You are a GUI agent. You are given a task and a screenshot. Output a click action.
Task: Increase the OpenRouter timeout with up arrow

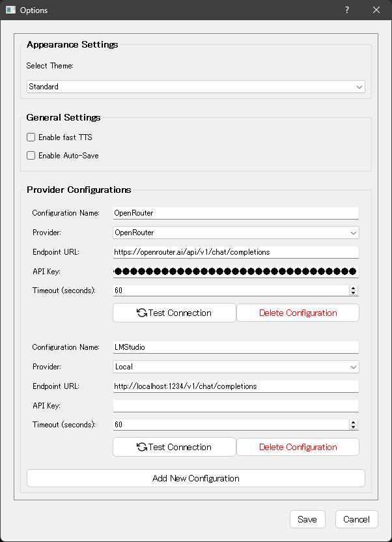pyautogui.click(x=354, y=288)
